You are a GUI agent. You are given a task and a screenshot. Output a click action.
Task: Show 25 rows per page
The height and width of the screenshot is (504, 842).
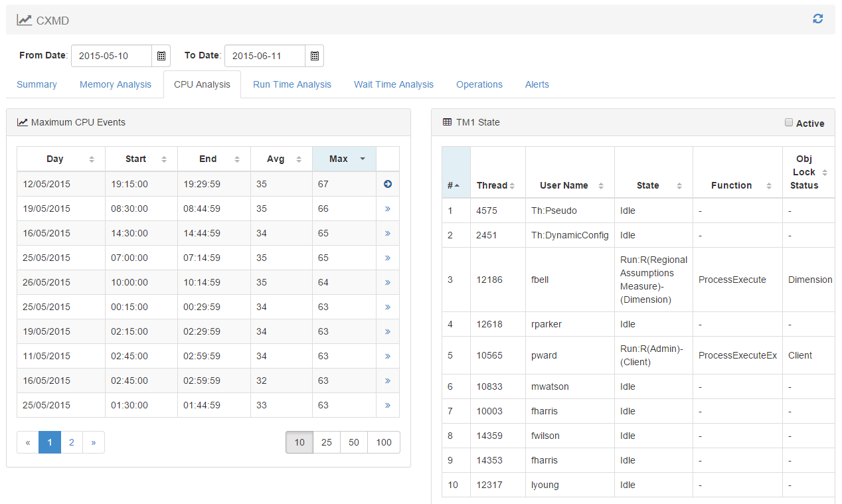click(327, 442)
